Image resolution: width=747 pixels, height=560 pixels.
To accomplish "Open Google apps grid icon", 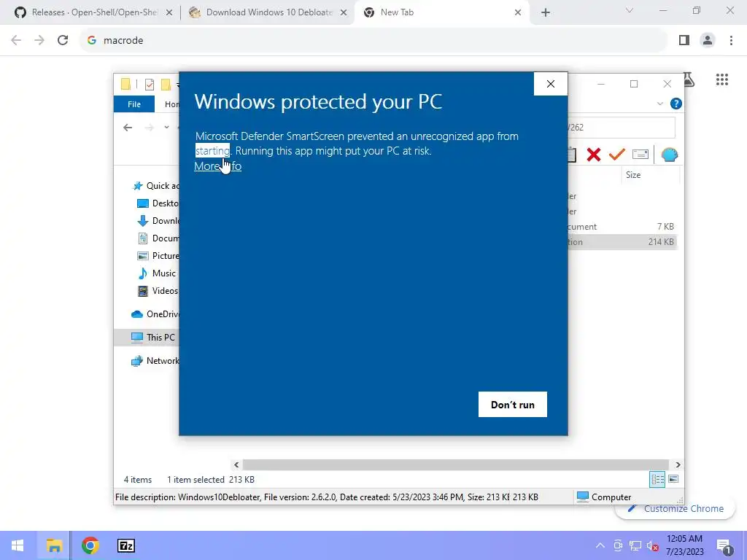I will tap(722, 79).
